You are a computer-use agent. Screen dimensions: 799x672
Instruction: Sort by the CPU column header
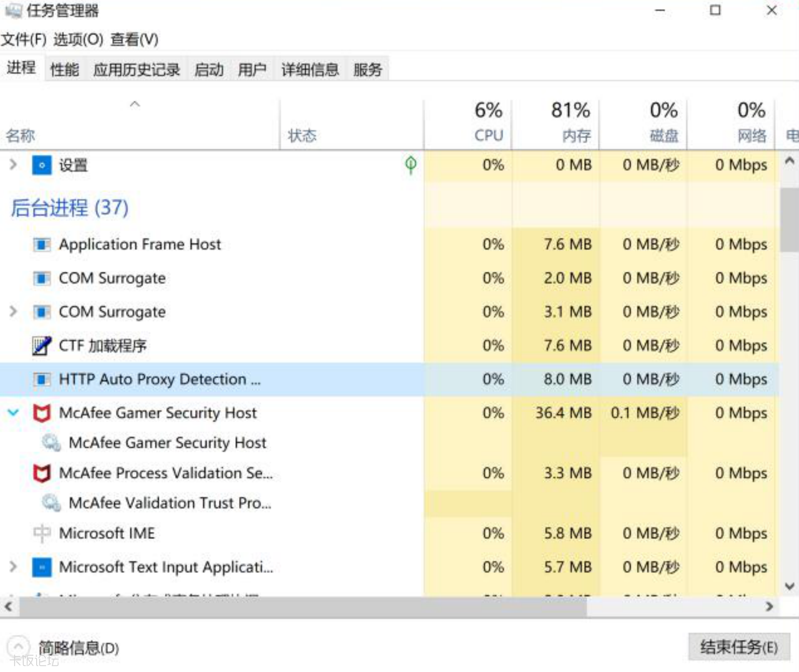click(x=468, y=124)
